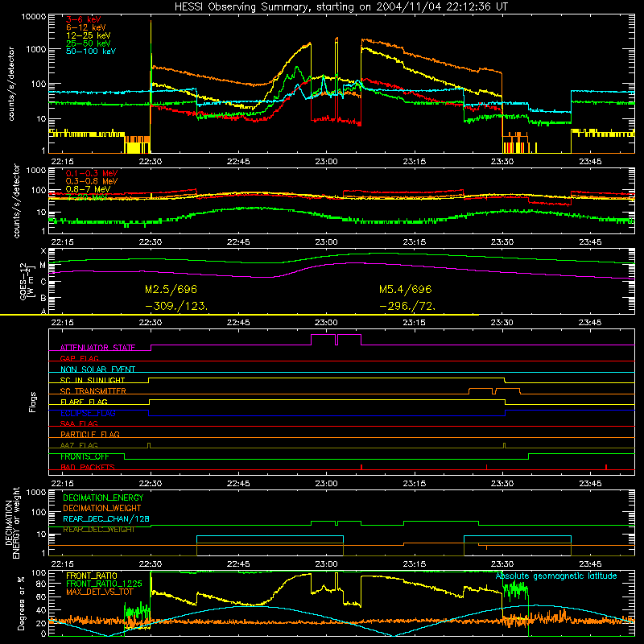
Task: Click the MAX_DET_VS_TOT legend label
Action: [x=99, y=592]
